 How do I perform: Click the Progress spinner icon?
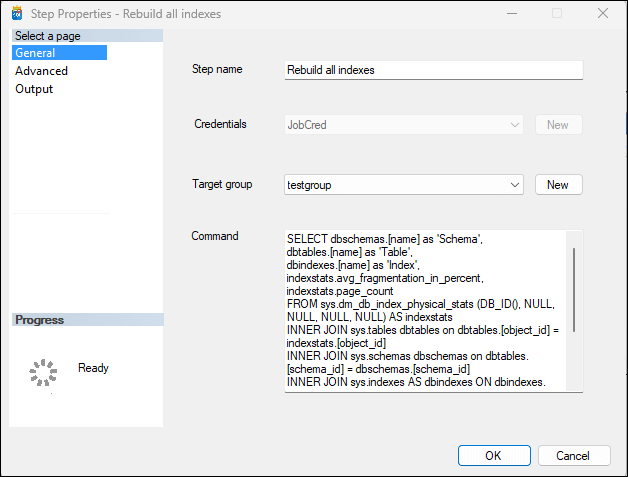pyautogui.click(x=41, y=372)
